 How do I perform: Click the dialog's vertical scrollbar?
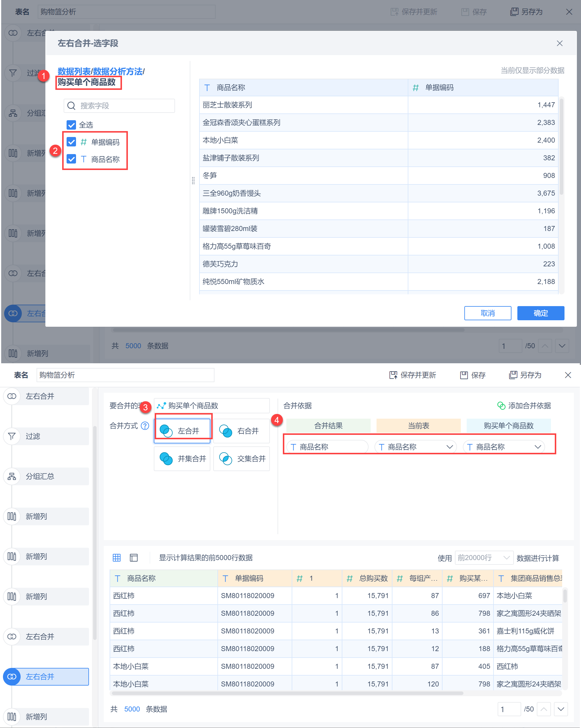click(562, 146)
